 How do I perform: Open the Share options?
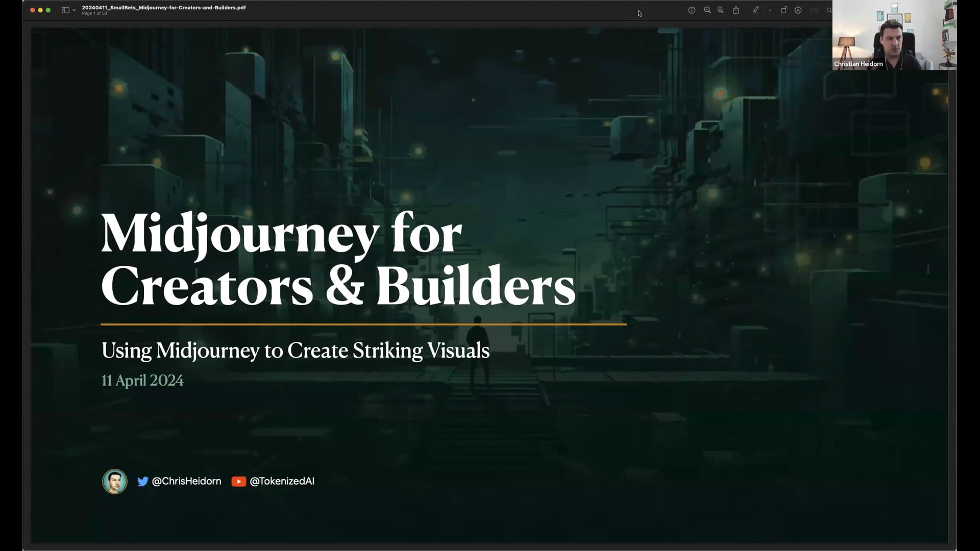point(736,10)
